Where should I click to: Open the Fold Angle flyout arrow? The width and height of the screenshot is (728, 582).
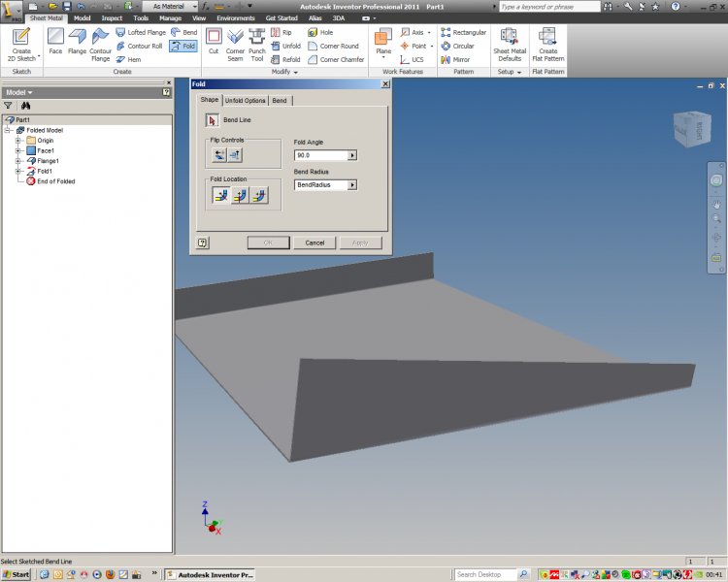(x=352, y=155)
